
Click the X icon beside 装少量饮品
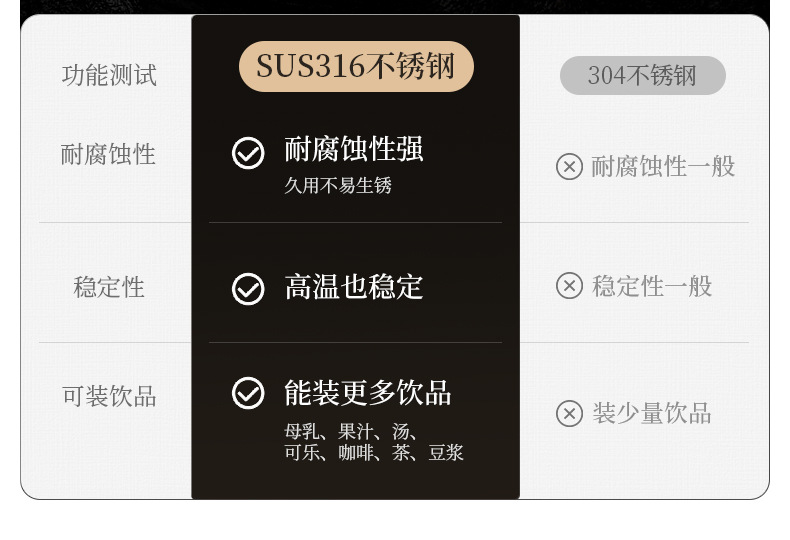[569, 413]
